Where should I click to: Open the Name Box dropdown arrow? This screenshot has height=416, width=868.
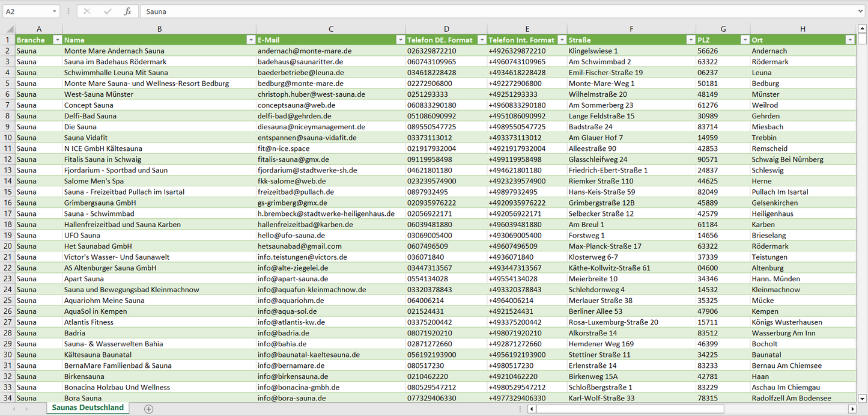coord(54,11)
